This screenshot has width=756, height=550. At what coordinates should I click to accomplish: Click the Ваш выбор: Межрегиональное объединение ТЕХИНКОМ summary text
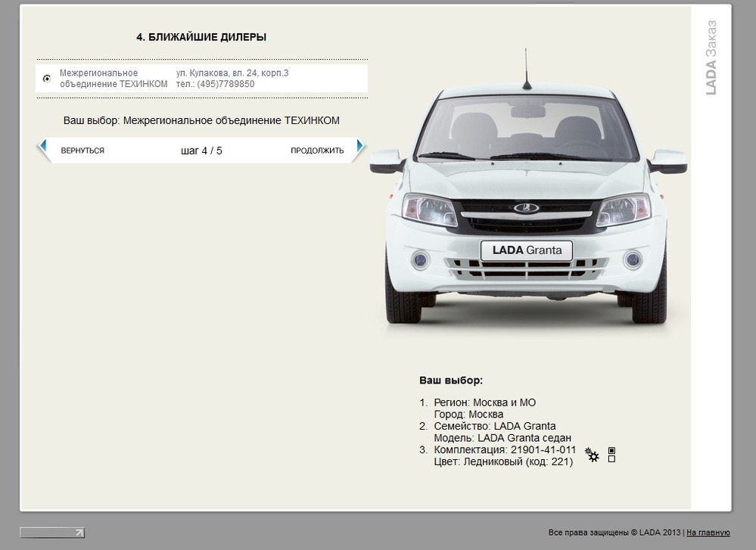click(201, 120)
